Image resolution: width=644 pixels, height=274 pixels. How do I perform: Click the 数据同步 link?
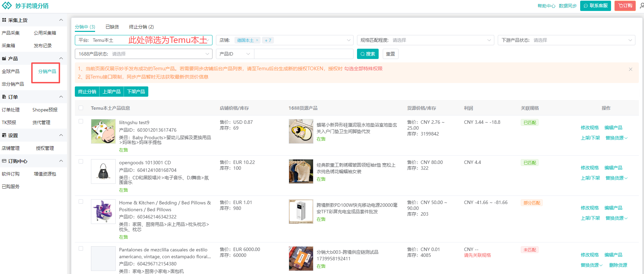point(568,6)
